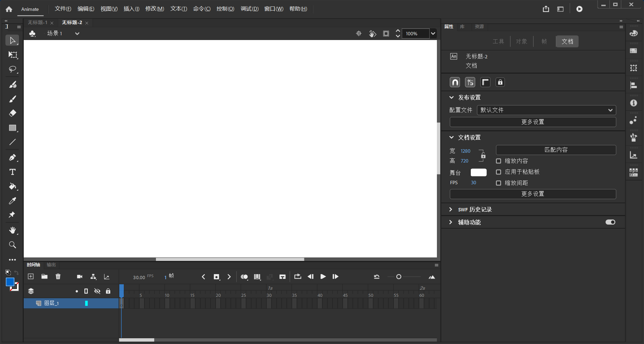Open the 配置文件 默认文件 dropdown
The height and width of the screenshot is (344, 644).
[x=546, y=110]
